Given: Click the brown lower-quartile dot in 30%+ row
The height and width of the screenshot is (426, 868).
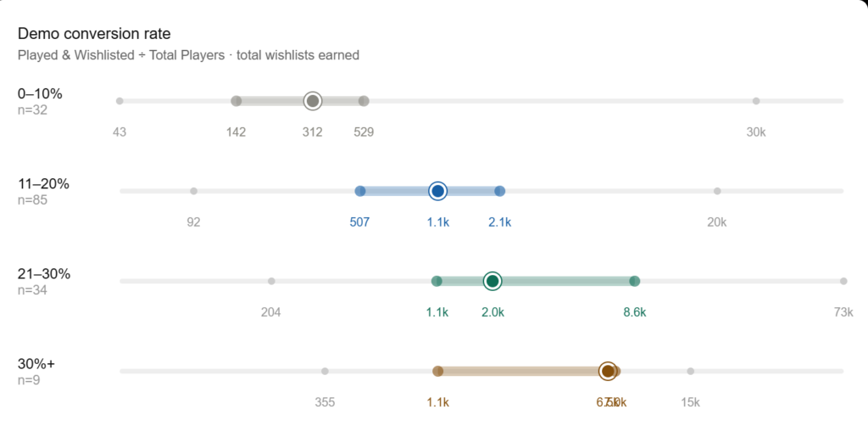Looking at the screenshot, I should [x=438, y=371].
